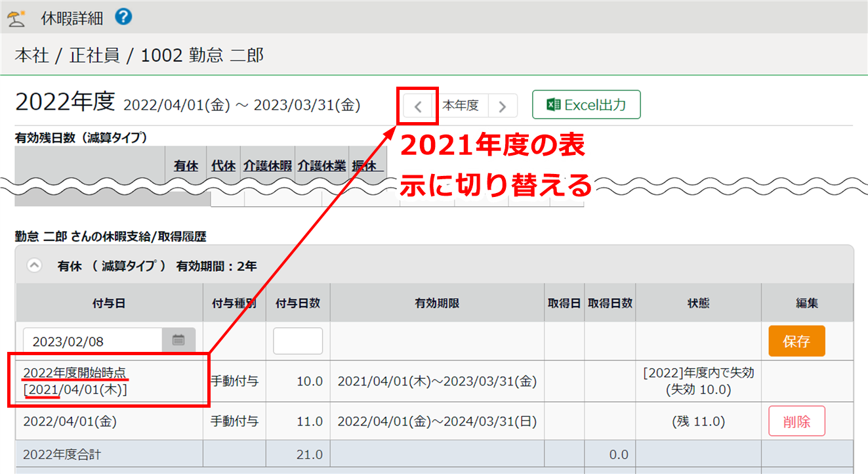Click the 21.0 total granted days
868x474 pixels.
pos(309,454)
